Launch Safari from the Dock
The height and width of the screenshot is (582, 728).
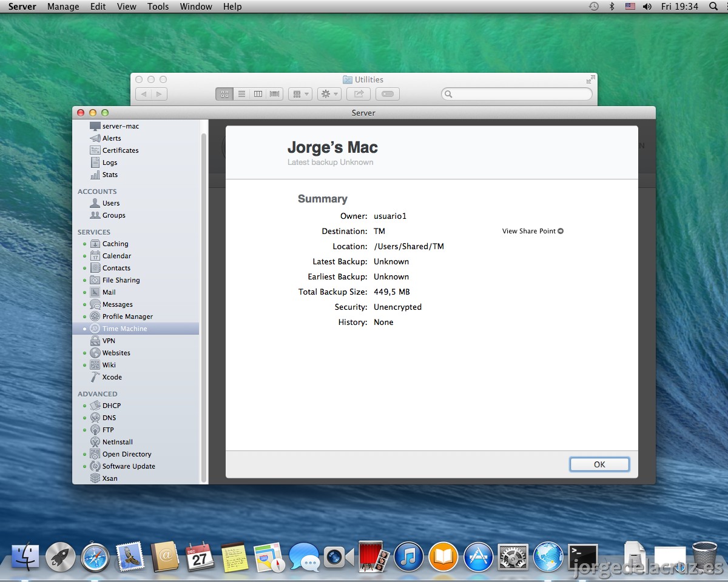(95, 557)
